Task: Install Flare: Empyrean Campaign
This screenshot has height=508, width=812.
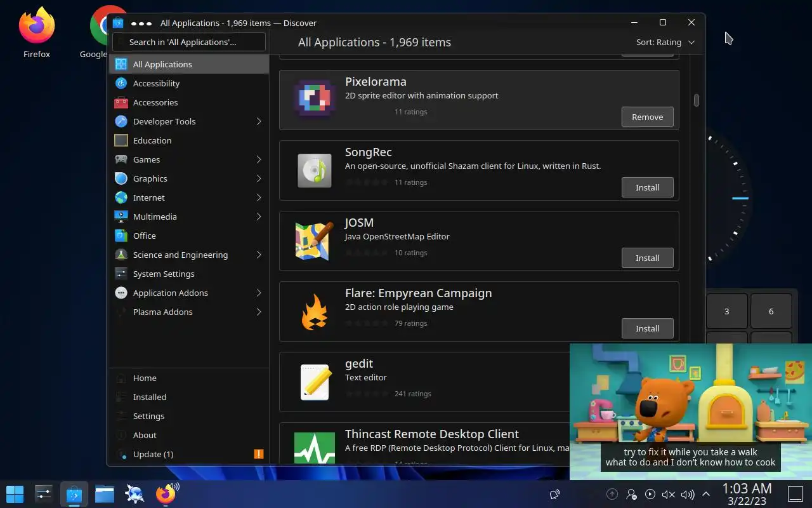Action: click(x=647, y=328)
